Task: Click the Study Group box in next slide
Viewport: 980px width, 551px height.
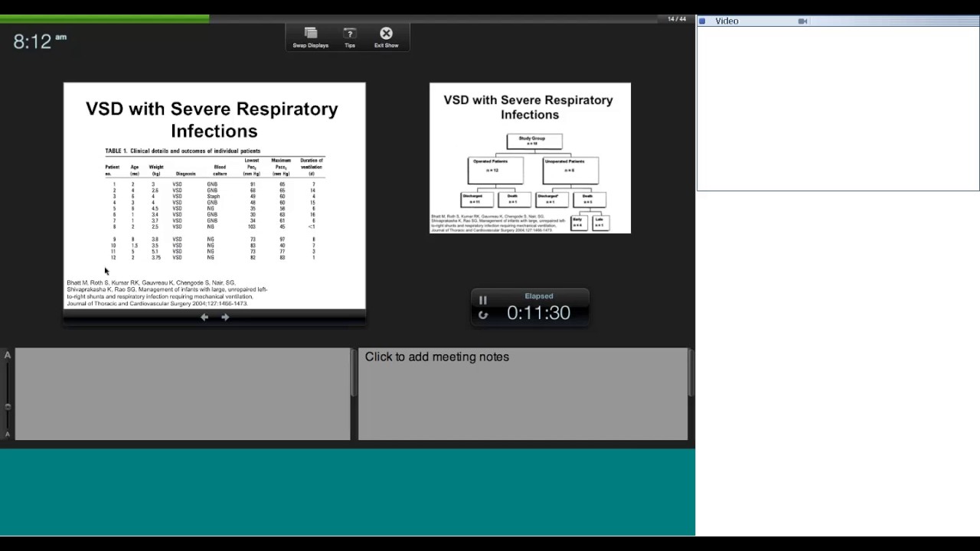Action: pyautogui.click(x=534, y=141)
